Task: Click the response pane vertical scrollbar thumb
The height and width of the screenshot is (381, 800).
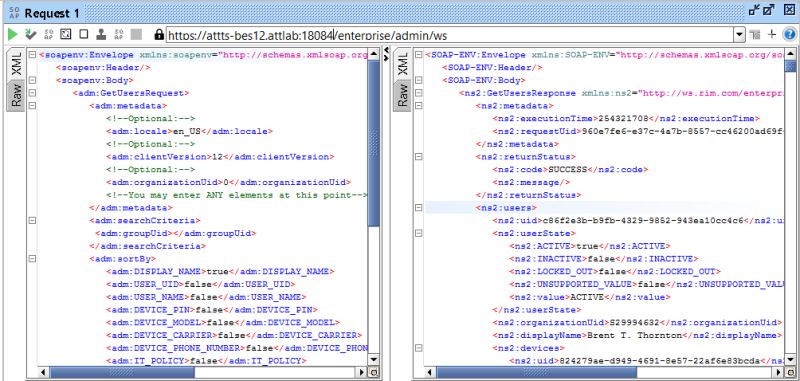Action: coord(789,65)
